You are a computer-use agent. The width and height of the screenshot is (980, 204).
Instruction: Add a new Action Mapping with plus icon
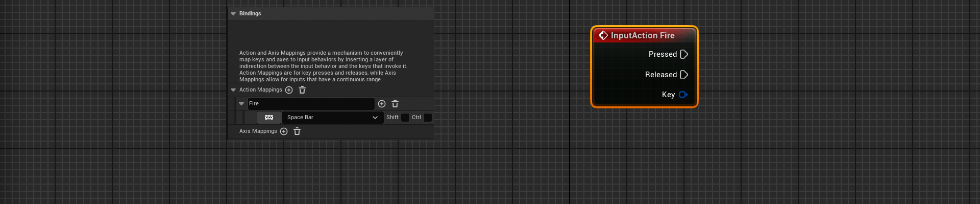[289, 90]
